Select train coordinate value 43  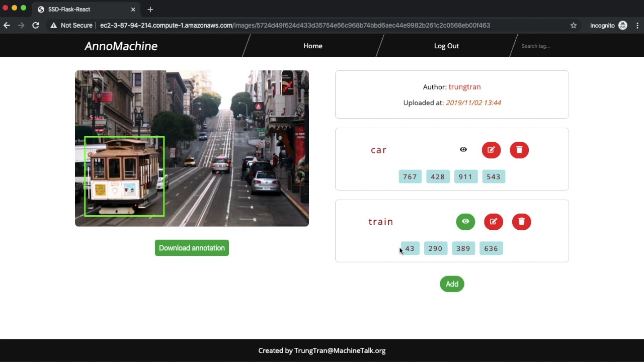click(x=410, y=248)
